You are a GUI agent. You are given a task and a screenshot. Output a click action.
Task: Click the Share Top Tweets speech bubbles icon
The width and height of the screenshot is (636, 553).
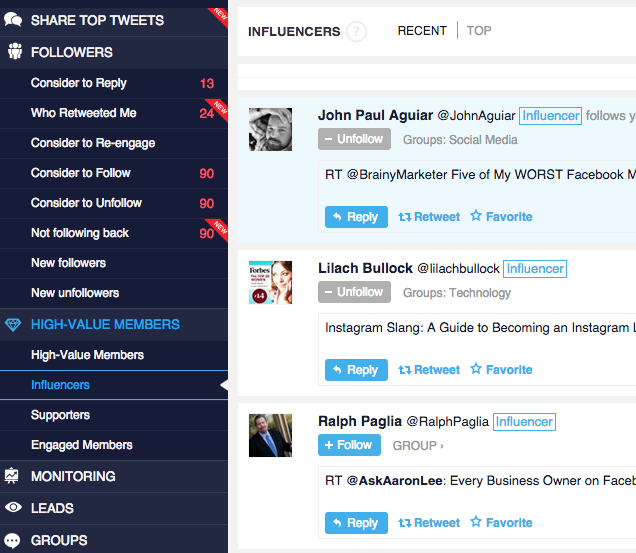(x=13, y=19)
